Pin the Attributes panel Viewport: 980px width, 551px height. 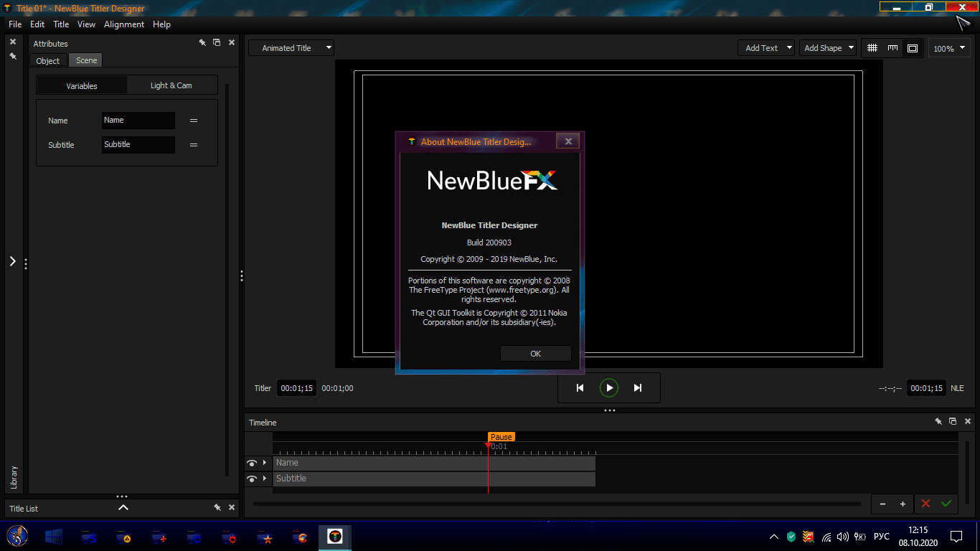pyautogui.click(x=203, y=43)
